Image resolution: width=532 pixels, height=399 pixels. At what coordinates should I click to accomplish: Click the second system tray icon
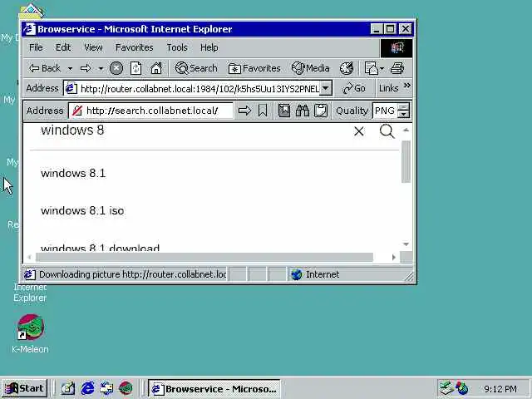[x=462, y=388]
